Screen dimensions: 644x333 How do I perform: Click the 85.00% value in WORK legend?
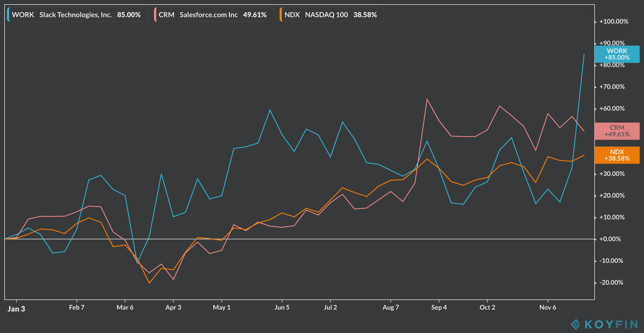[129, 15]
